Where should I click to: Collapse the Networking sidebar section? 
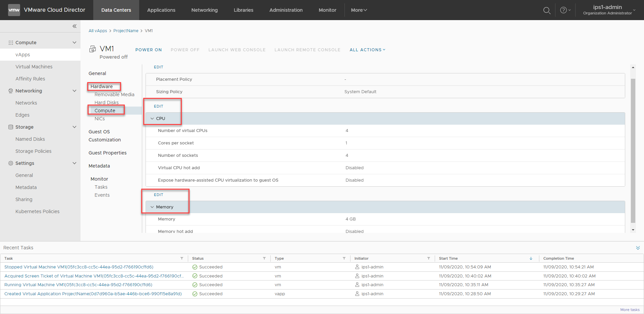(x=74, y=91)
